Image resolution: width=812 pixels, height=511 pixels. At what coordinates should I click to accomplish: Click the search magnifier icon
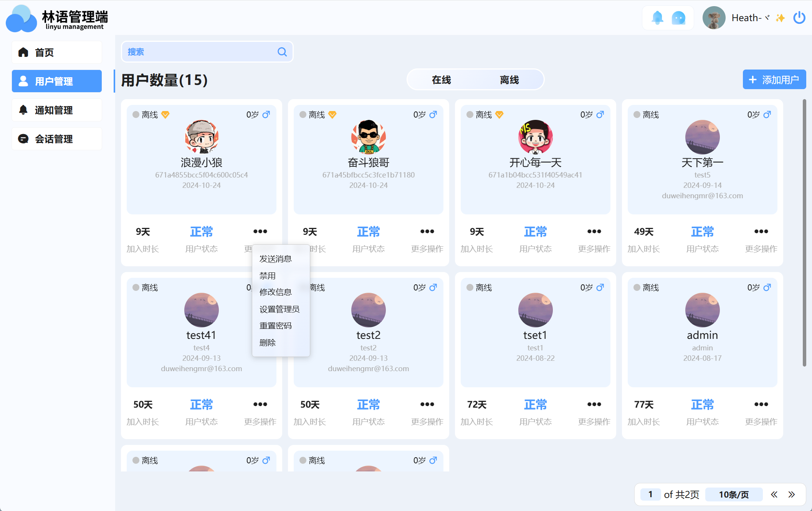tap(282, 52)
